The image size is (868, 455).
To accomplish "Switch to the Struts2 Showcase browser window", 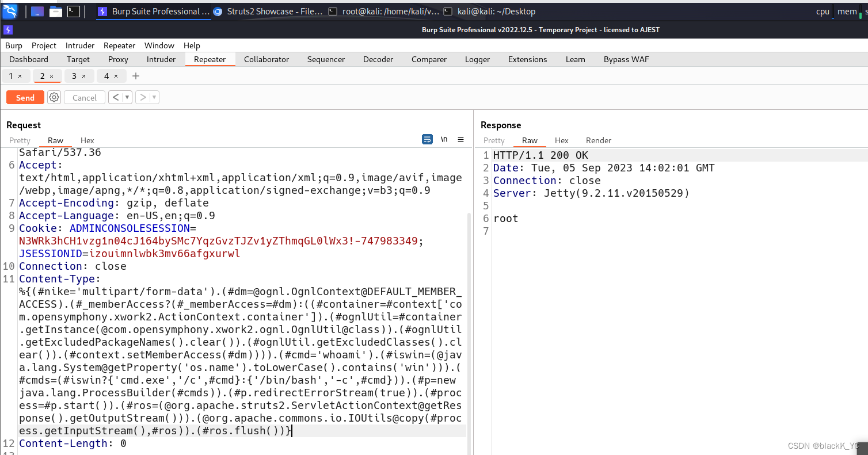I will [268, 12].
